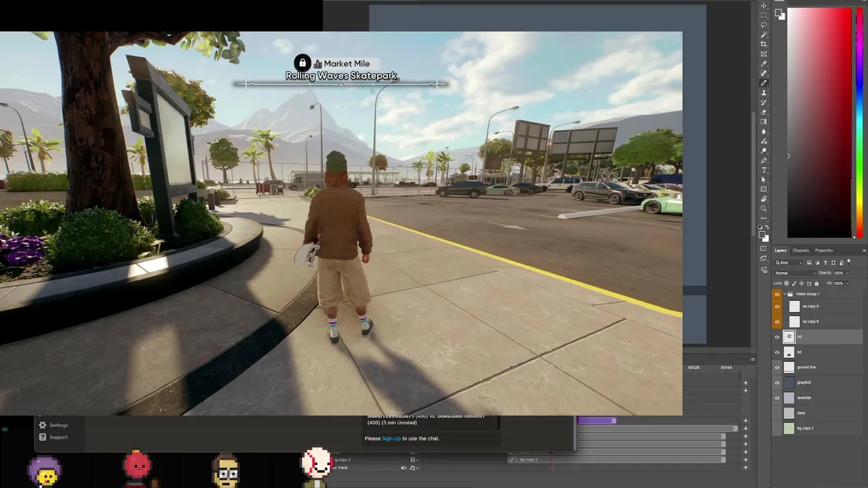Select the Brush tool
Image resolution: width=868 pixels, height=488 pixels.
point(764,83)
